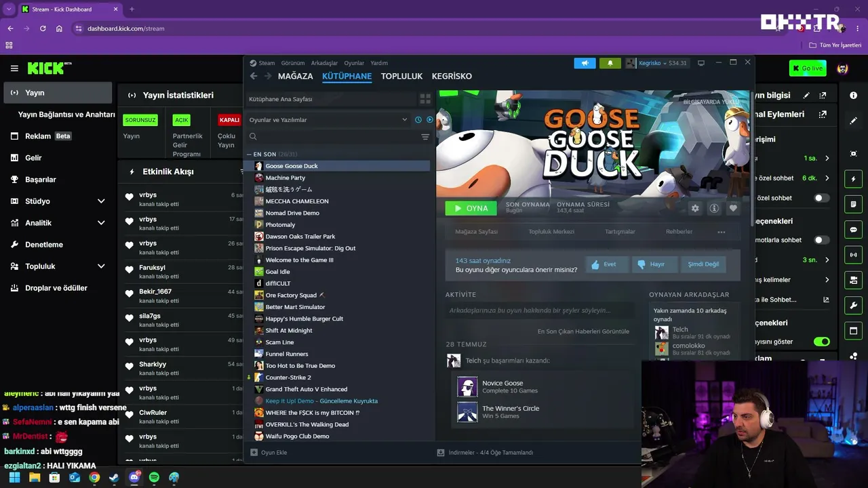Reload the dashboard.kick.com page
The height and width of the screenshot is (488, 868).
click(x=43, y=28)
